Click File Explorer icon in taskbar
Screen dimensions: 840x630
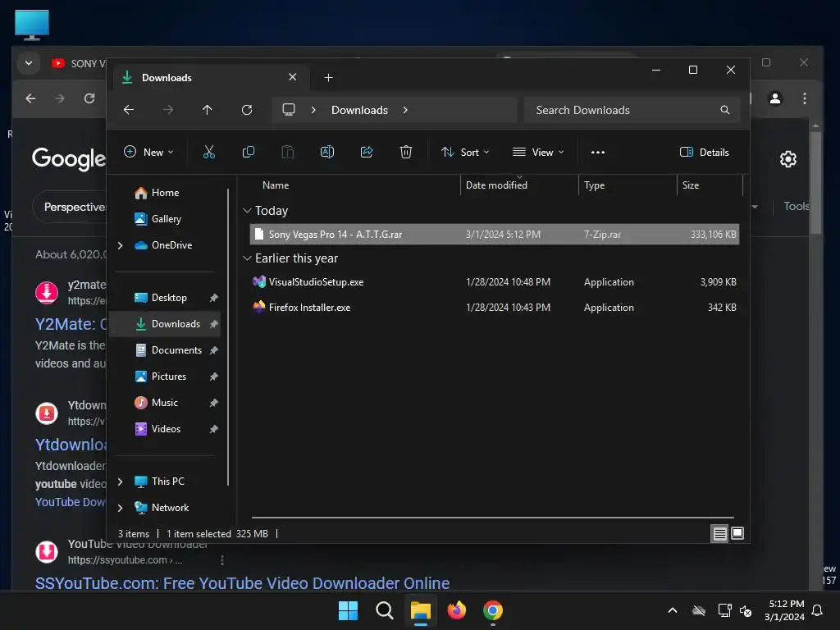click(x=421, y=610)
